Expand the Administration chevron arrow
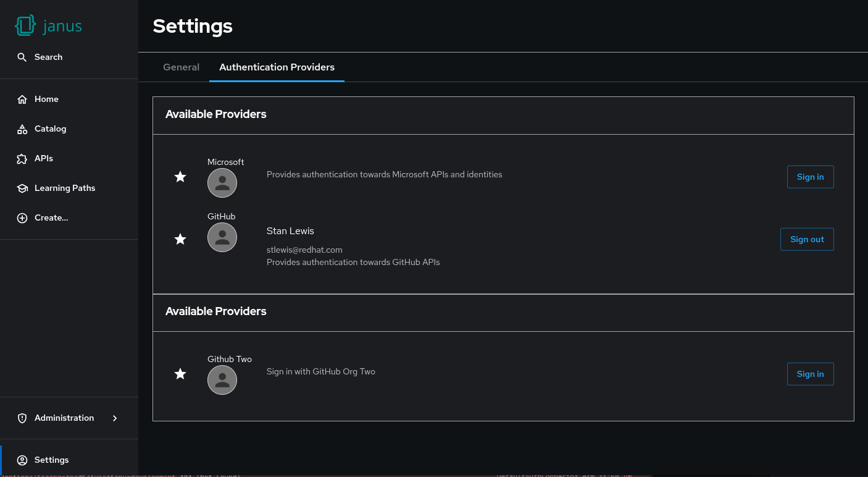 coord(115,418)
